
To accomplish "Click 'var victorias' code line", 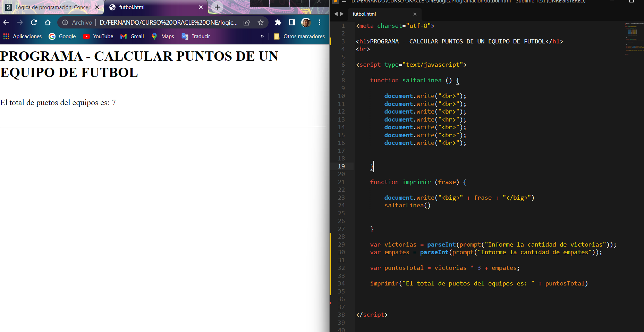I will tap(493, 244).
